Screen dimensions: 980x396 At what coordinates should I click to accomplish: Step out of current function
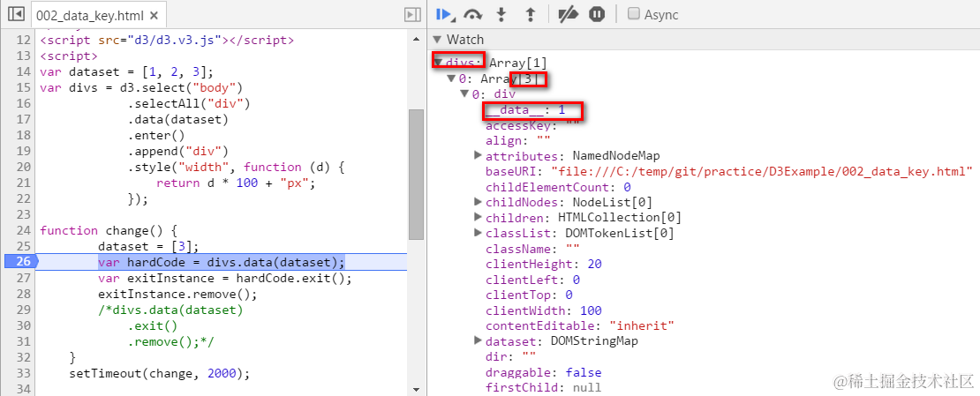tap(530, 14)
